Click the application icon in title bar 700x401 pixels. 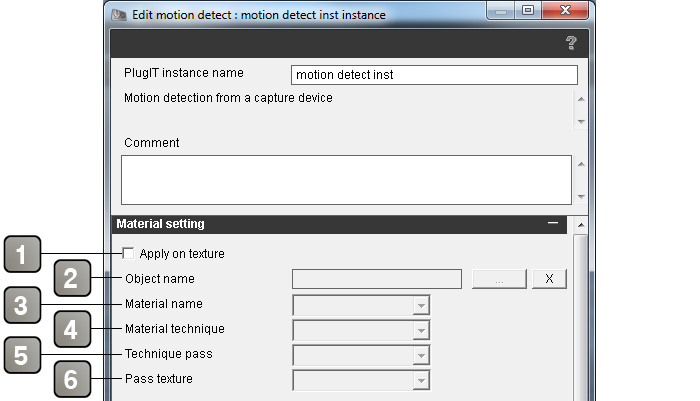point(118,15)
